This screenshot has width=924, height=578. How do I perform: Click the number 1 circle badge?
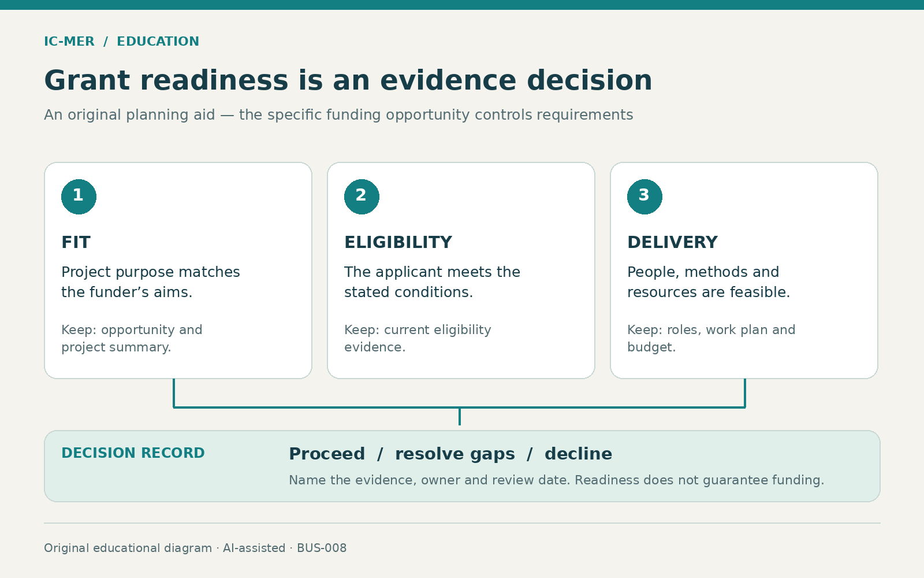click(x=79, y=197)
